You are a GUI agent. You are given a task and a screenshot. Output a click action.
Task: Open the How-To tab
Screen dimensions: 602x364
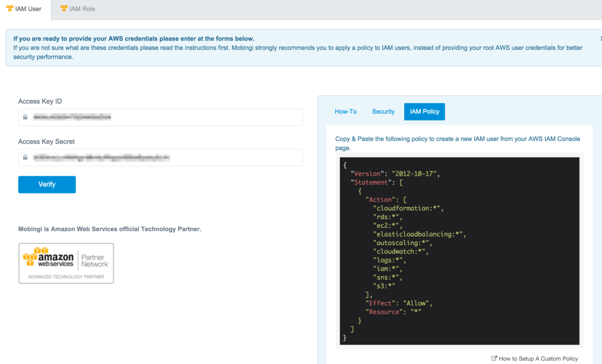tap(346, 112)
